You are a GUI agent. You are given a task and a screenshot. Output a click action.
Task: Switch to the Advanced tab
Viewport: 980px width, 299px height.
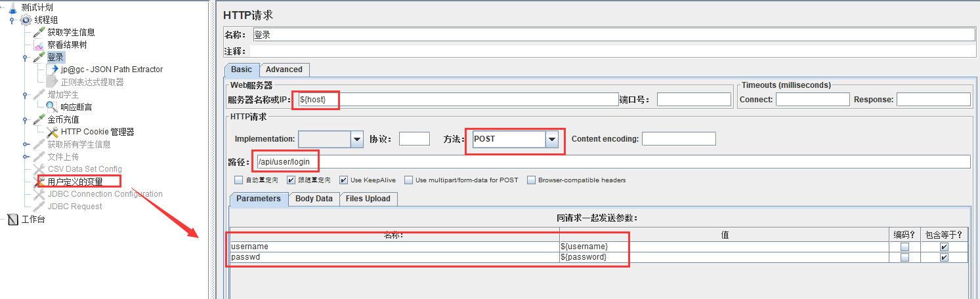284,70
